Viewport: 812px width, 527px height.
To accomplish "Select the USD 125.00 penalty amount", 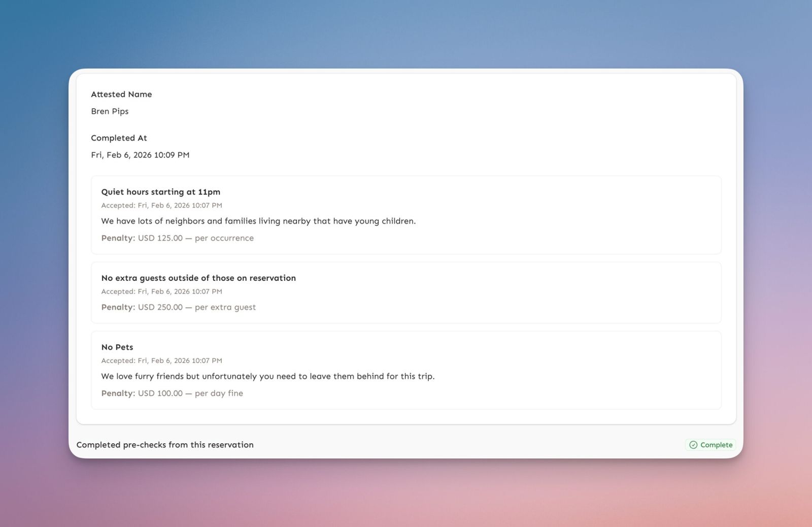I will [x=160, y=238].
